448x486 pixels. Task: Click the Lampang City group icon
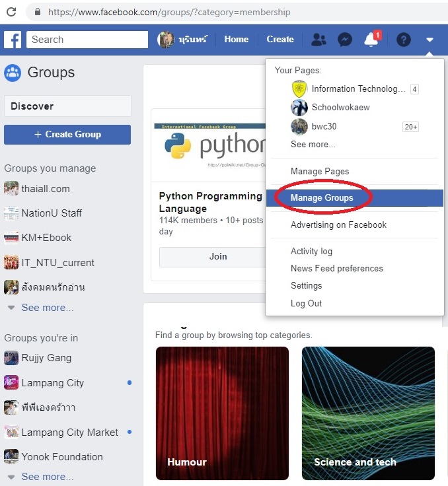tap(11, 383)
